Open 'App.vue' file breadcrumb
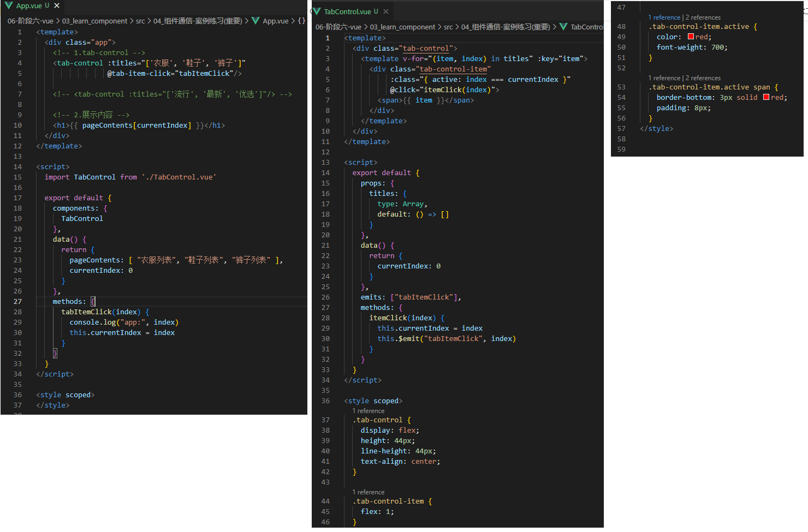Screen dimensions: 808x532 pos(276,21)
